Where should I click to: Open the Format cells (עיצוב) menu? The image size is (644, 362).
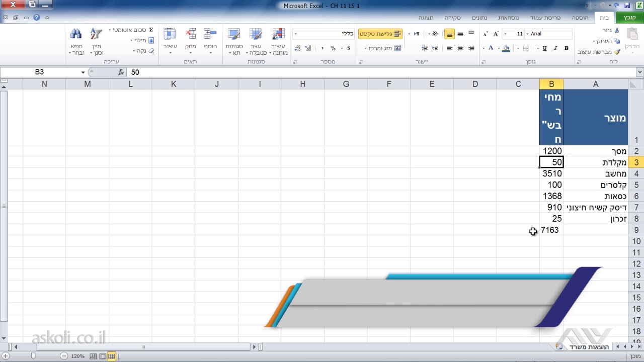(170, 42)
